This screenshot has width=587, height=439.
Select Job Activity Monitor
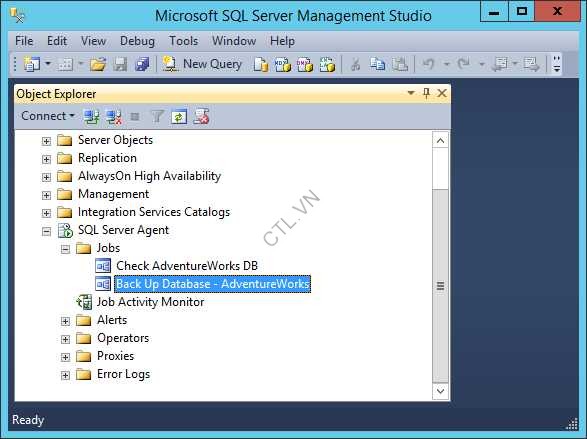coord(150,302)
